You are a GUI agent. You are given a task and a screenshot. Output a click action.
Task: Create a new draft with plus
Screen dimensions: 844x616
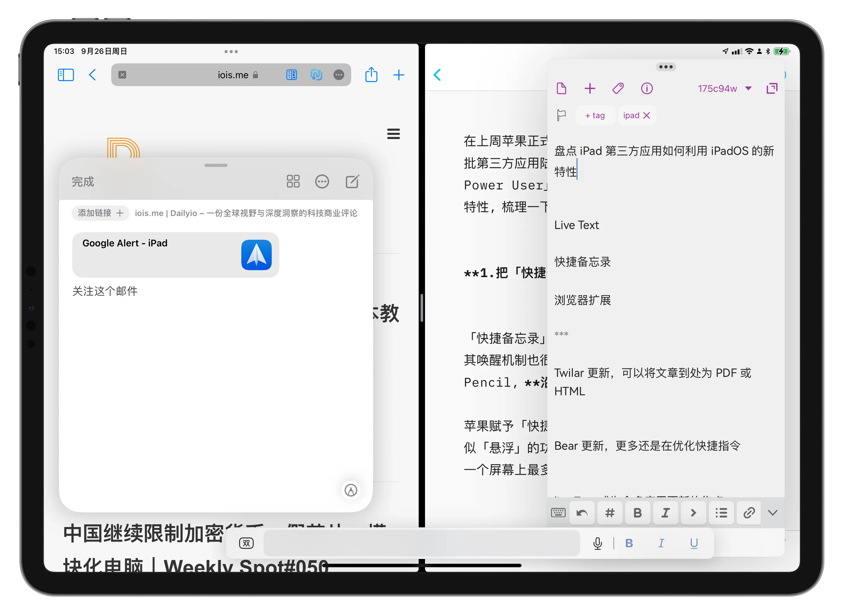[x=590, y=88]
